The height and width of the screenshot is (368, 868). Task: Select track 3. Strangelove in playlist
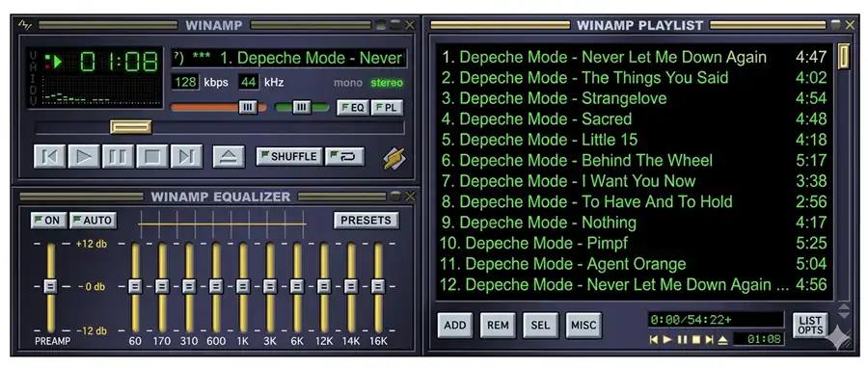634,98
